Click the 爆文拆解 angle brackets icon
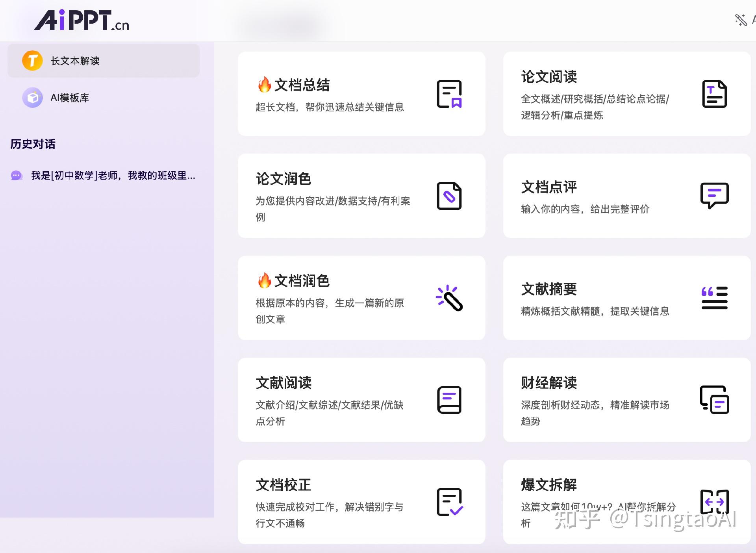 714,501
